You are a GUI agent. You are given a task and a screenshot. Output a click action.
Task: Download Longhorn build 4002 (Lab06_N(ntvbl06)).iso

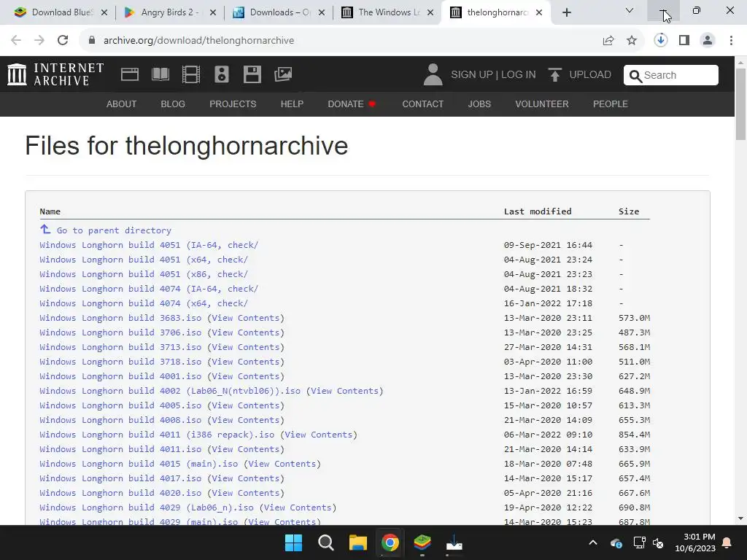[x=170, y=391]
